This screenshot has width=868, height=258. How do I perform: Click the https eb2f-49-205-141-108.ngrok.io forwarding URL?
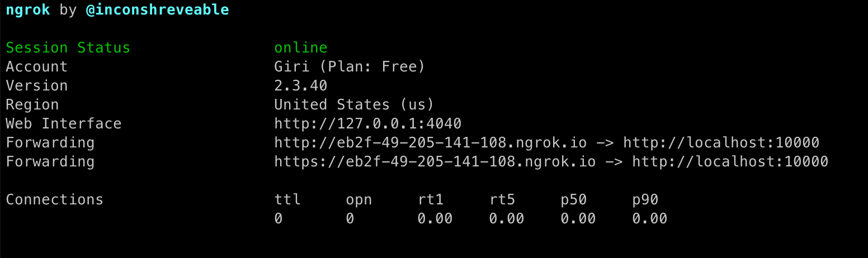pos(435,161)
